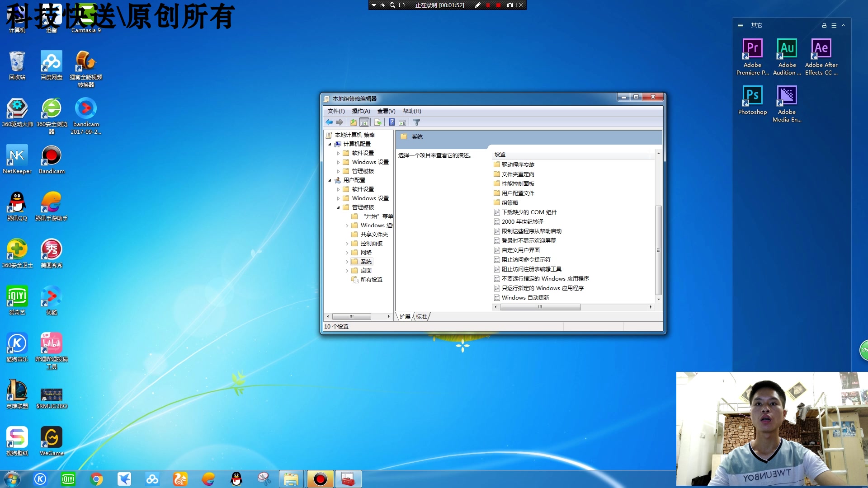Click the recorder's pencil draw icon

(477, 5)
